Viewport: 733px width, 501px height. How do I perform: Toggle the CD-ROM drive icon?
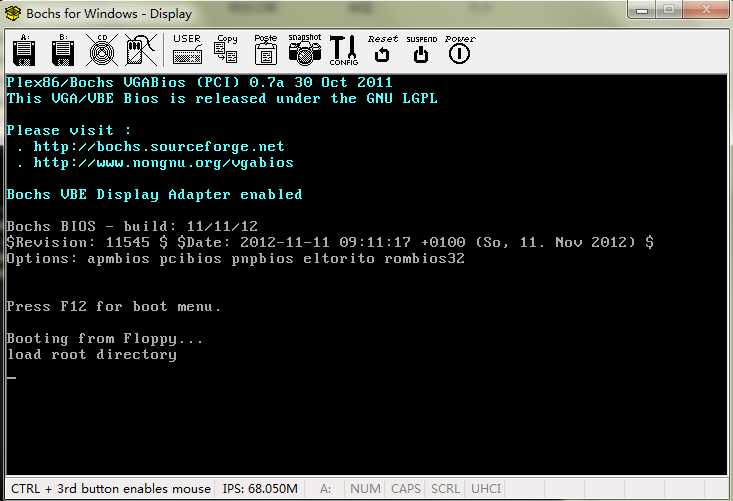[102, 50]
